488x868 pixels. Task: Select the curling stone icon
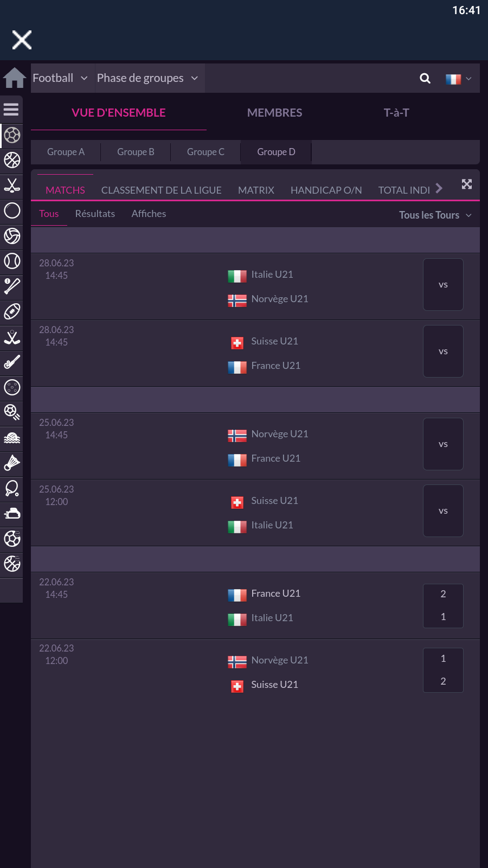point(12,513)
